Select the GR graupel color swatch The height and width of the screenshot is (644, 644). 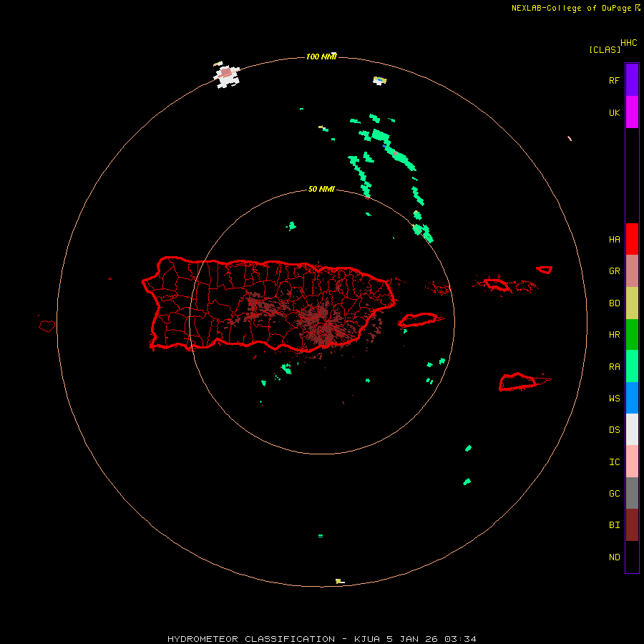click(x=632, y=271)
